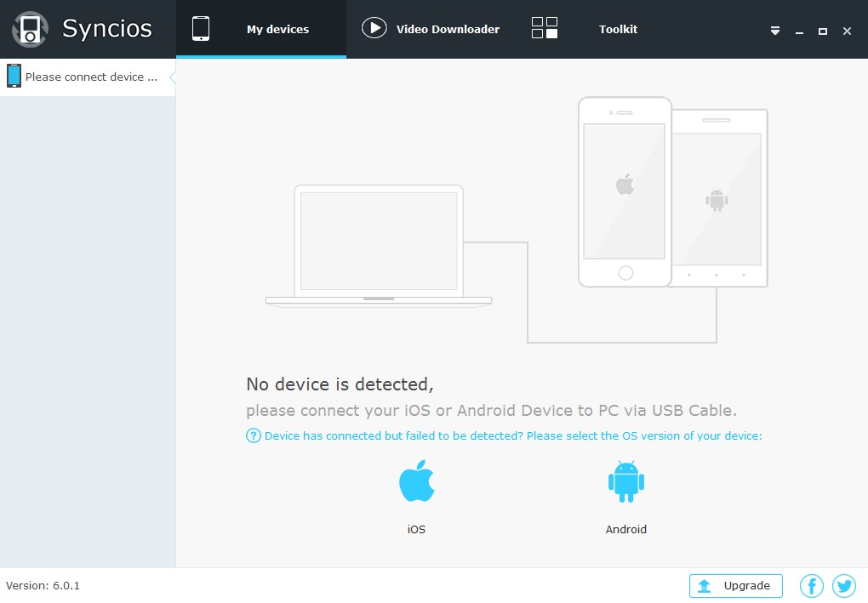Click the phone icon on My devices tab
The height and width of the screenshot is (603, 868).
(202, 26)
